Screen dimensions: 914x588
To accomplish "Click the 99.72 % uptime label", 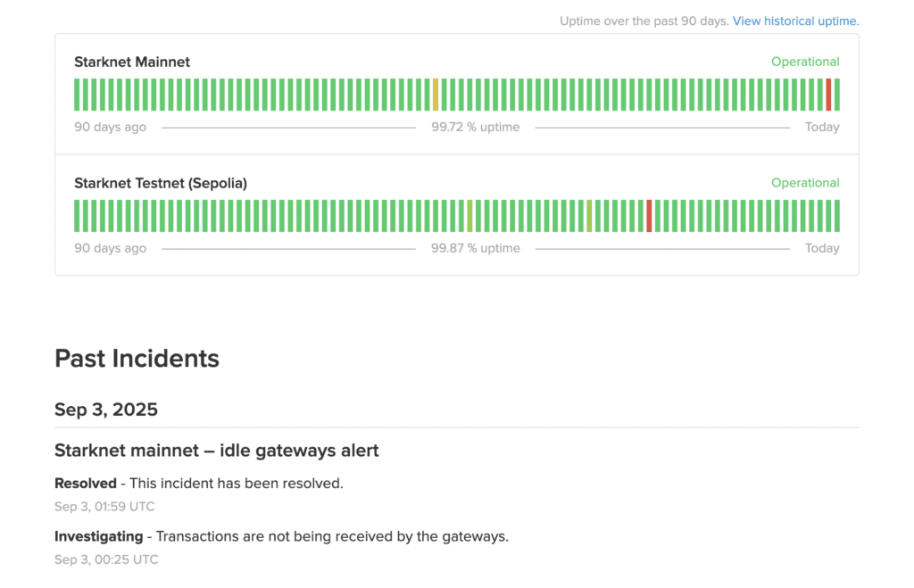I will coord(475,127).
